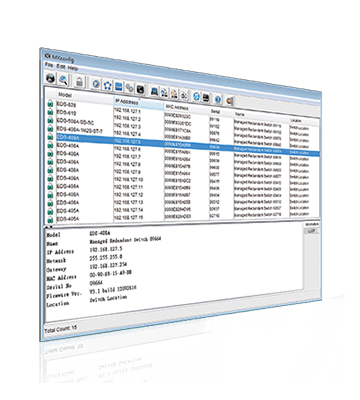Select the EDS-508A-SS-SC model cell
Screen dimensions: 360x400
[x=75, y=122]
